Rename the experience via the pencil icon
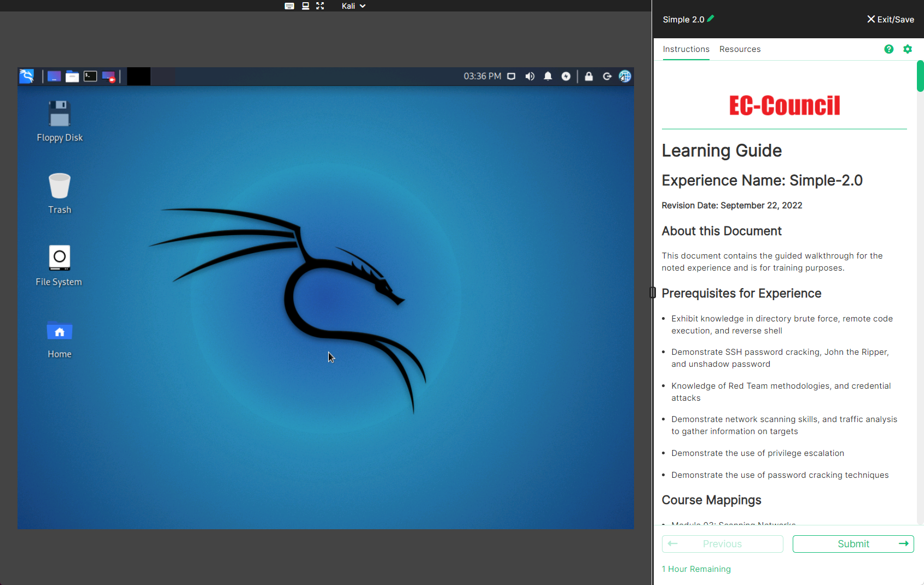 [711, 19]
